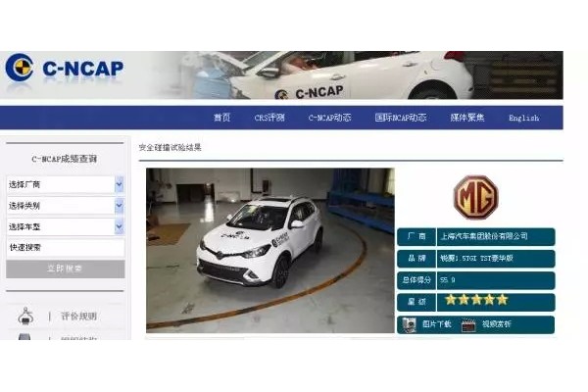Click the C-NCAP logo in header

(64, 69)
